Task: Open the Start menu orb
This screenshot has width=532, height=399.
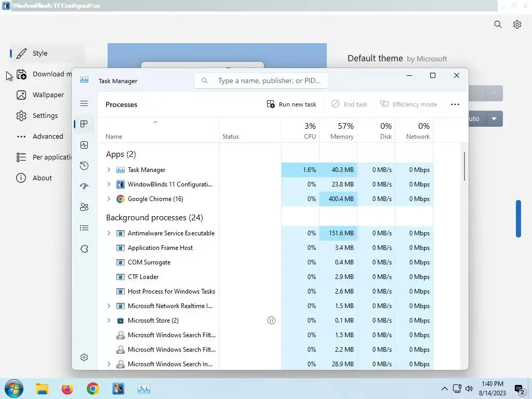Action: pyautogui.click(x=14, y=389)
